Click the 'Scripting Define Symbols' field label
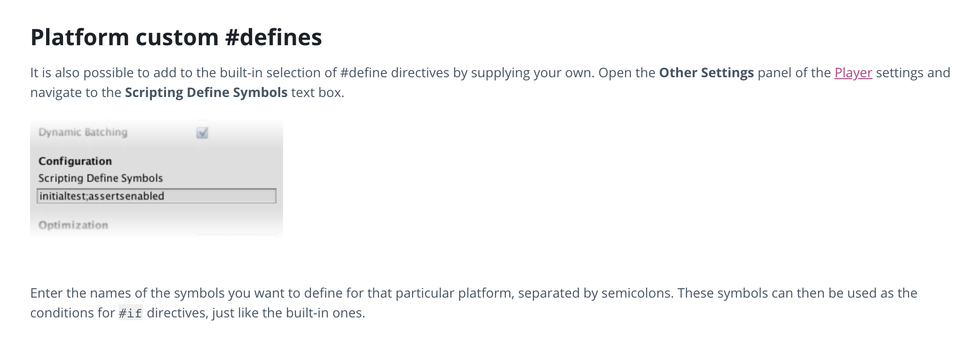The image size is (980, 340). tap(101, 178)
